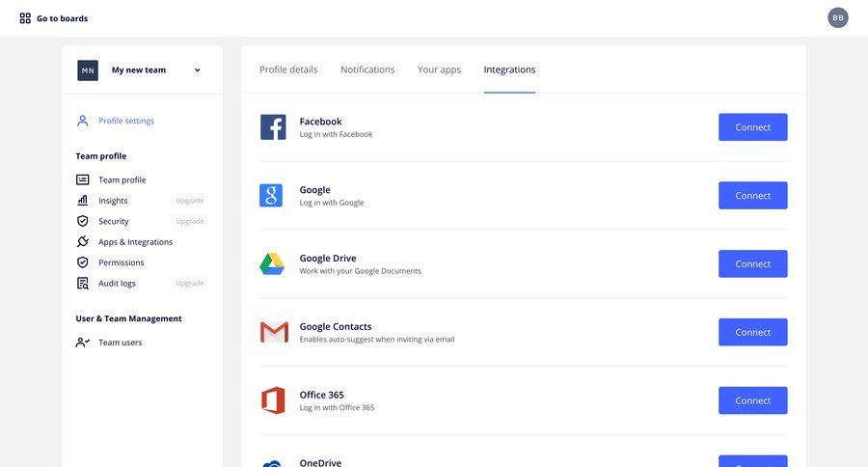Click the Upgrade label beside Insights
Image resolution: width=868 pixels, height=467 pixels.
point(190,201)
